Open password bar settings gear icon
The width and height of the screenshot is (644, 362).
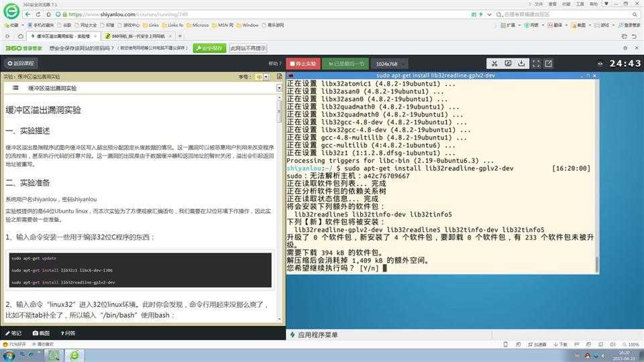[x=625, y=48]
